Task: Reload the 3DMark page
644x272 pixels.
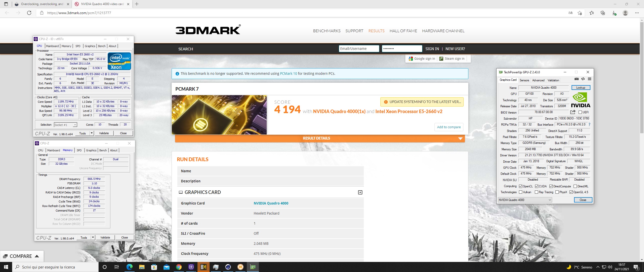Action: tap(29, 13)
